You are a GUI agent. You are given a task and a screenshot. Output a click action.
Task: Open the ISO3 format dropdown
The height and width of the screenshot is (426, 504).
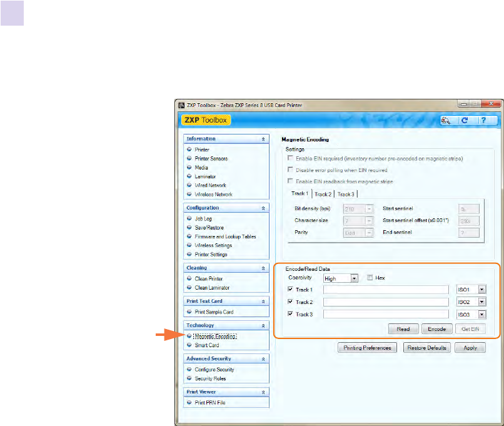pos(482,315)
